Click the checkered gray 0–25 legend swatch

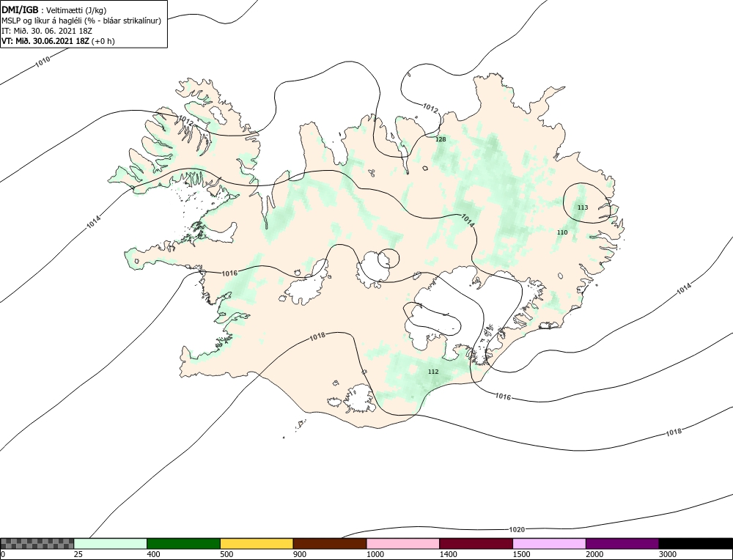point(37,543)
